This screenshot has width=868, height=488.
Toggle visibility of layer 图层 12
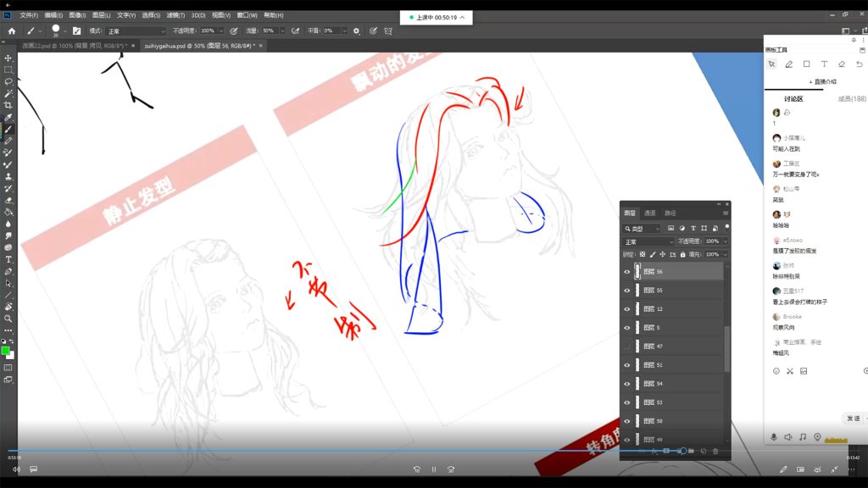tap(627, 309)
